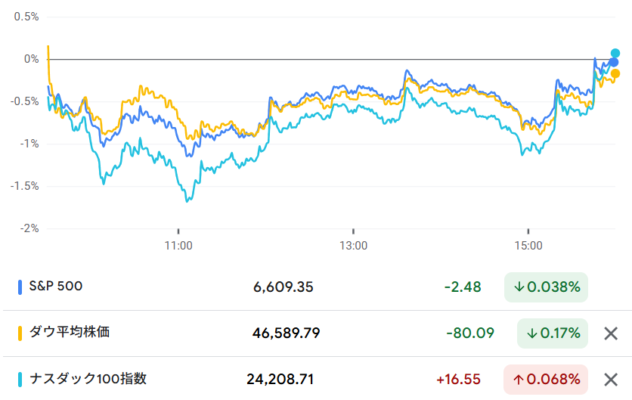Click the 11:00 time axis label

click(x=178, y=245)
